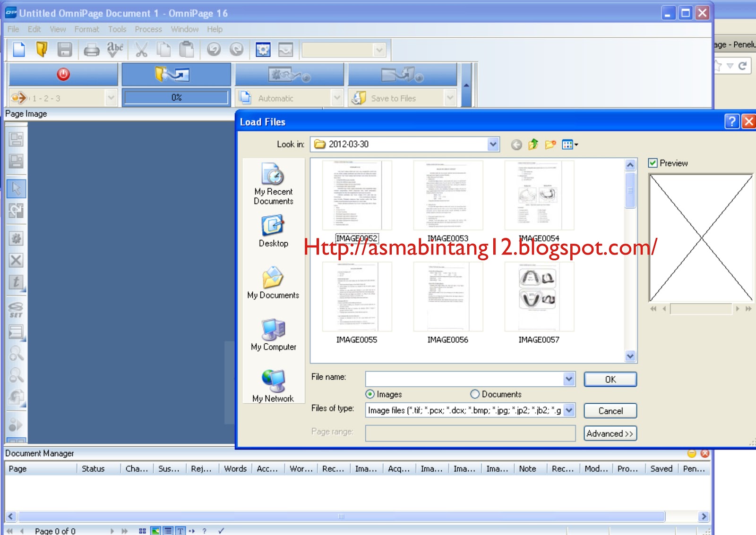Open the Process menu
This screenshot has height=535, width=756.
pos(148,29)
